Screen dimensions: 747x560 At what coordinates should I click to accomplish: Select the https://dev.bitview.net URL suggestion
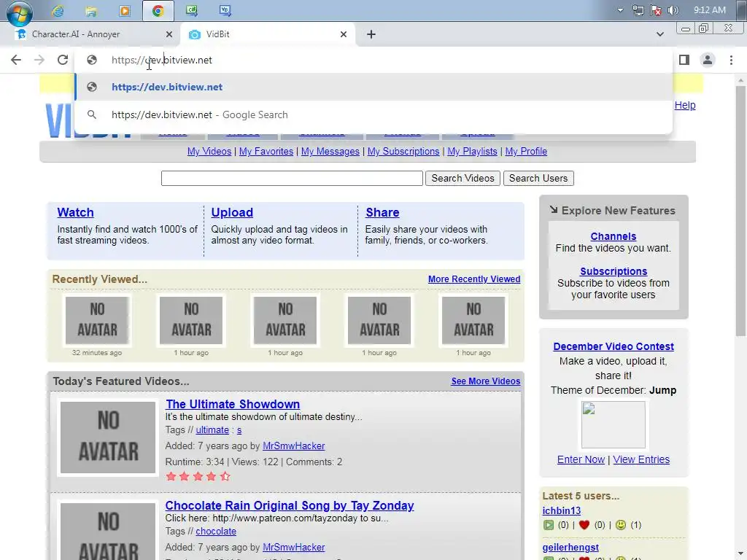click(373, 87)
